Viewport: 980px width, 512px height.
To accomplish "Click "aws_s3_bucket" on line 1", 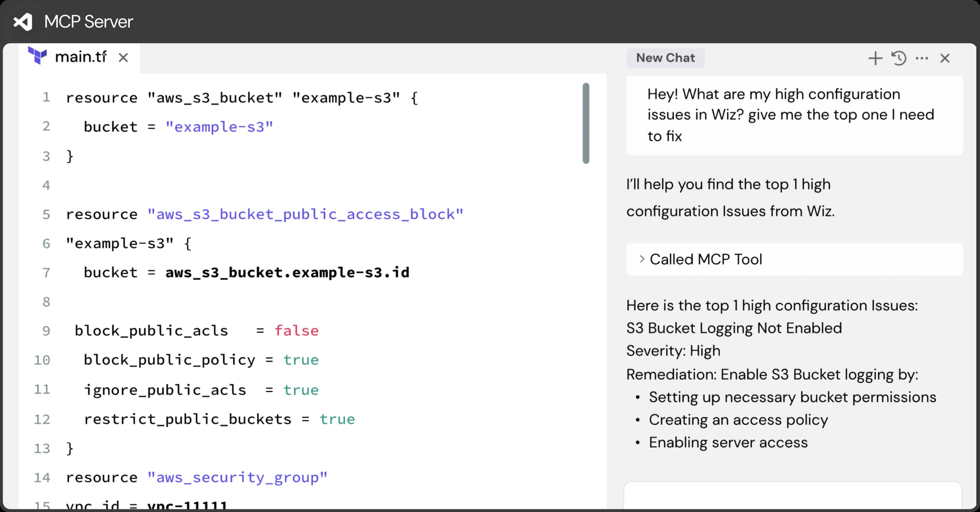I will tap(215, 98).
